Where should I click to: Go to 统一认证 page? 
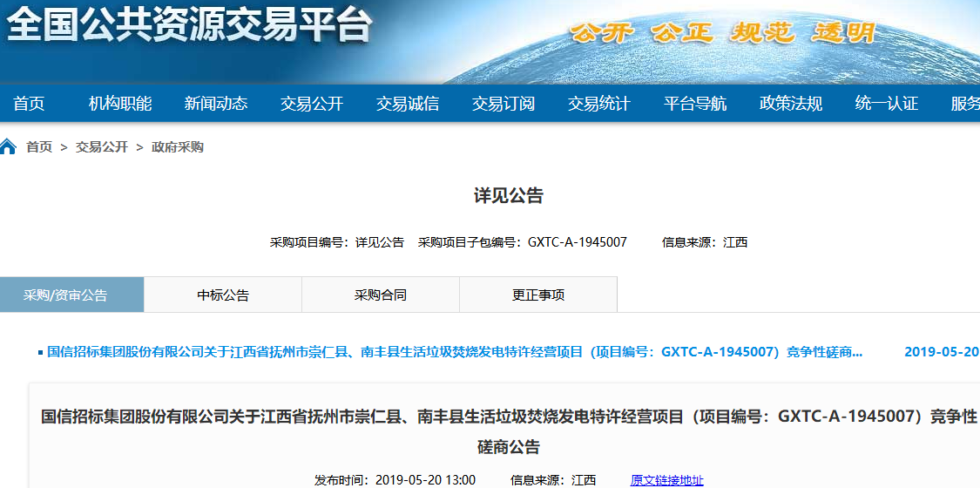[887, 104]
